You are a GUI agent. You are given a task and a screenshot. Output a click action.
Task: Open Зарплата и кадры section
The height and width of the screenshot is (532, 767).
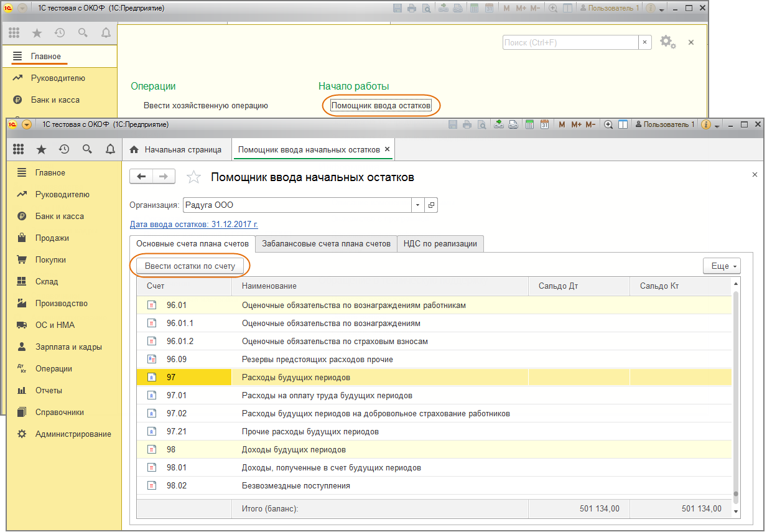pos(68,347)
